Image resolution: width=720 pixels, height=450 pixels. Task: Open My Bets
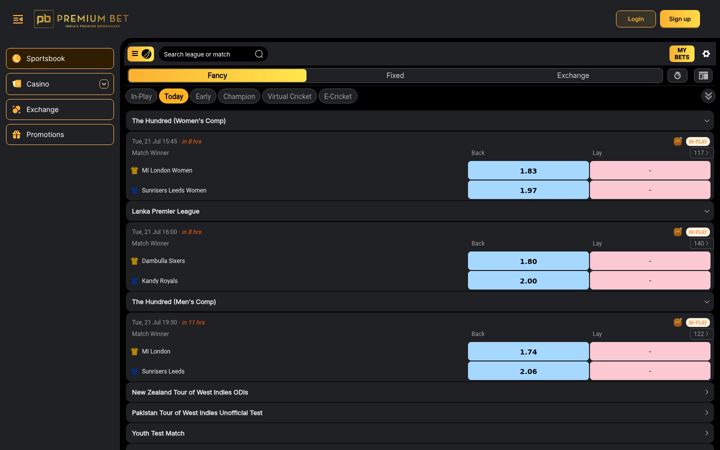pyautogui.click(x=681, y=54)
